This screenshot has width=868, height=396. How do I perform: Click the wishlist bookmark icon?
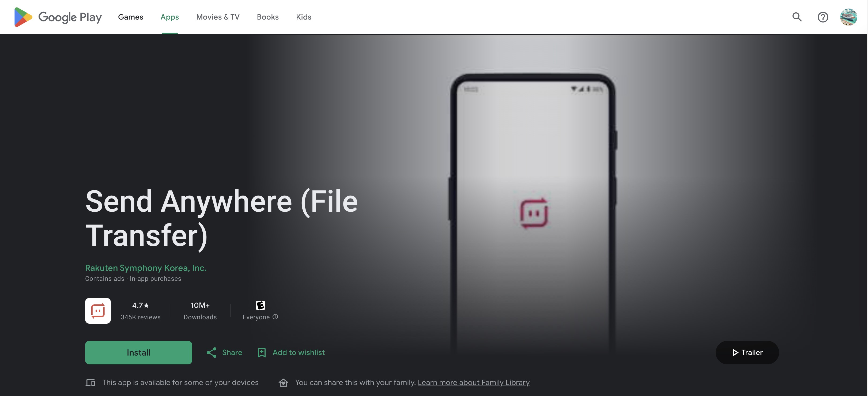[262, 353]
